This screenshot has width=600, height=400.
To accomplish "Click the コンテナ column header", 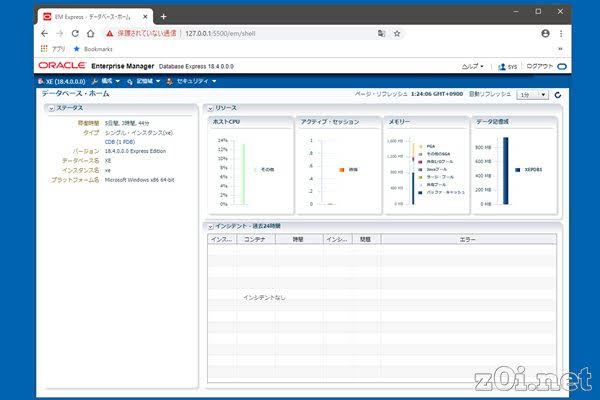I will click(255, 239).
